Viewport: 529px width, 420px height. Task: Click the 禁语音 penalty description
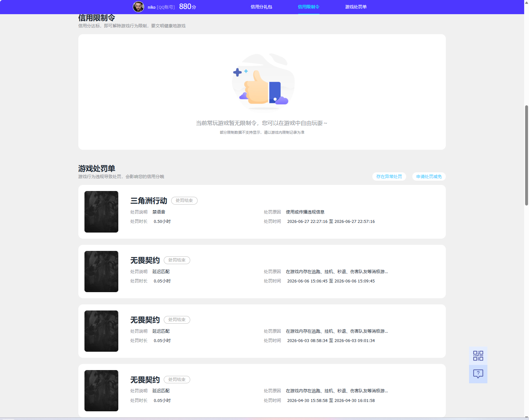coord(159,212)
